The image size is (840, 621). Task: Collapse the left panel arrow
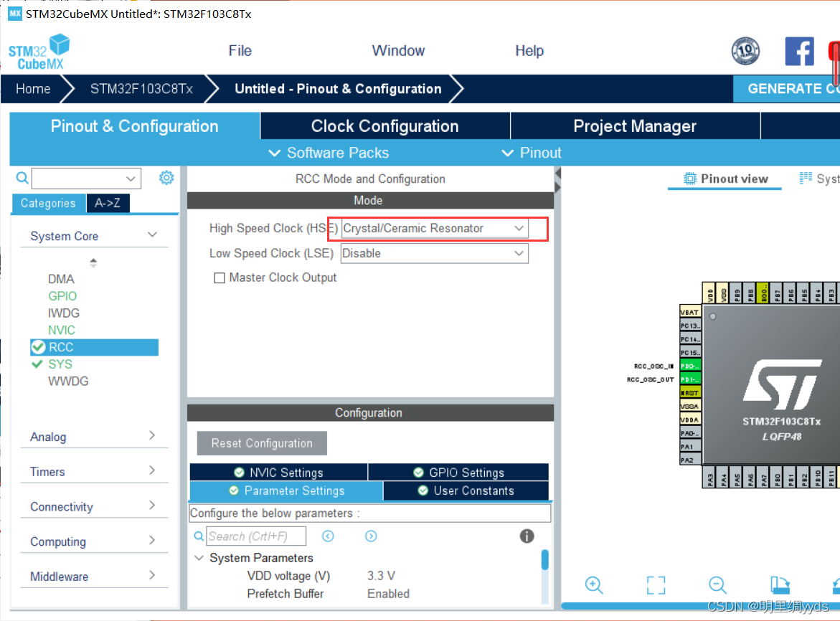557,174
